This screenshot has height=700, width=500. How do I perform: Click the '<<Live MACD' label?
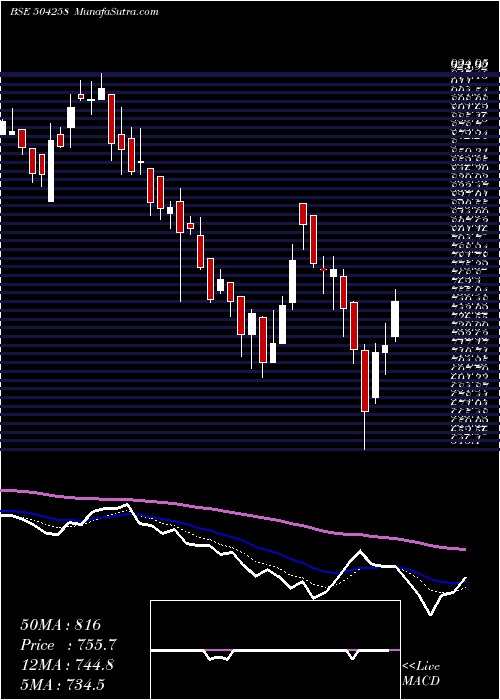point(421,674)
